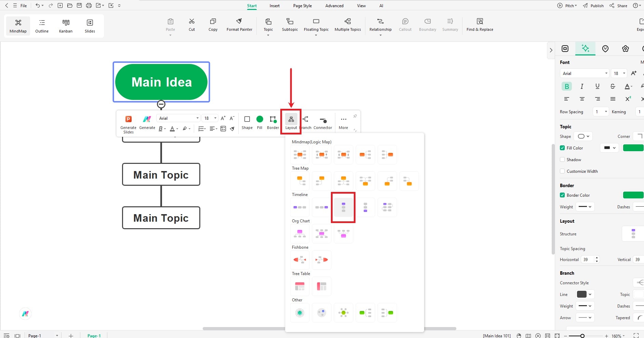Switch to Slides view mode

[90, 26]
